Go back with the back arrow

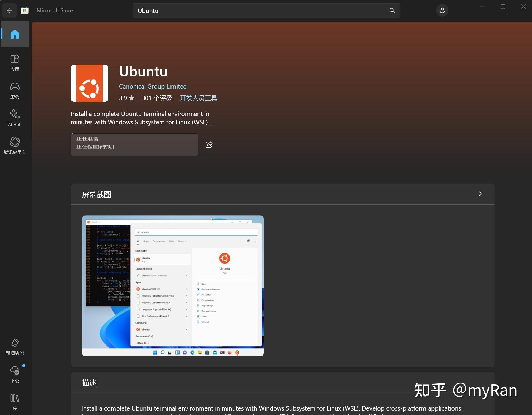click(9, 10)
